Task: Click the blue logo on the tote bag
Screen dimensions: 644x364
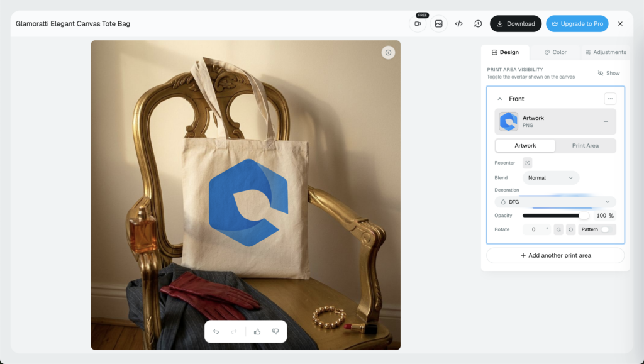Action: tap(248, 202)
